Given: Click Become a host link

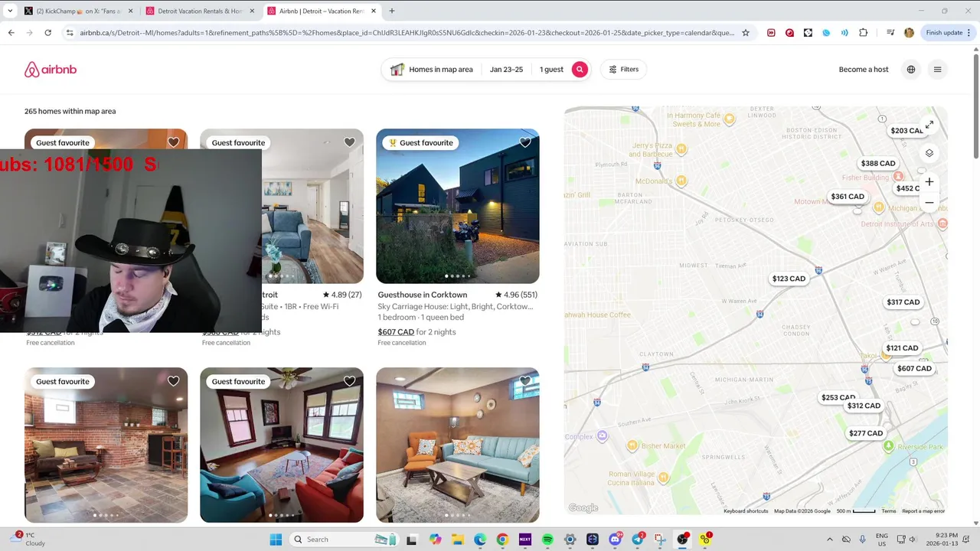Looking at the screenshot, I should [864, 70].
